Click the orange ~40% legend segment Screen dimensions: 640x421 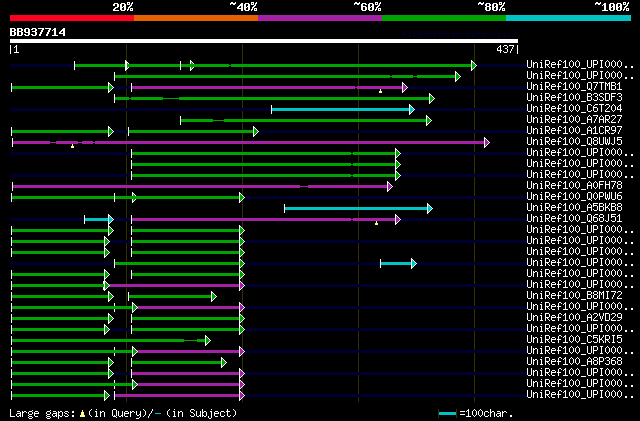(196, 18)
